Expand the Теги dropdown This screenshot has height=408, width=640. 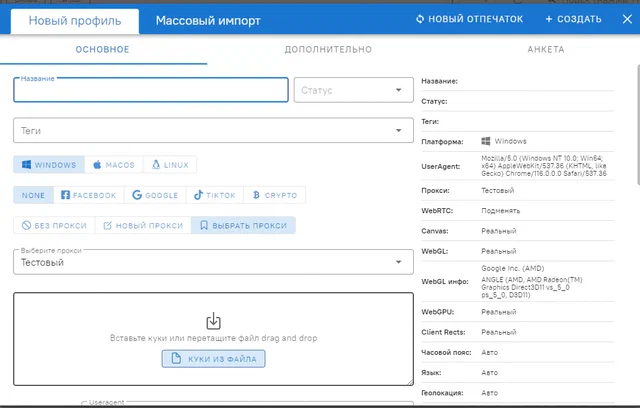(x=213, y=131)
